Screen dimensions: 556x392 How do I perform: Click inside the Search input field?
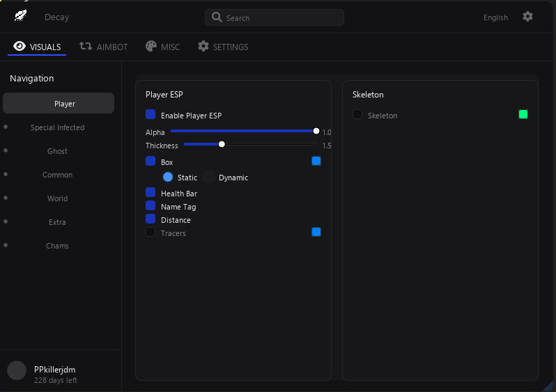click(x=279, y=17)
